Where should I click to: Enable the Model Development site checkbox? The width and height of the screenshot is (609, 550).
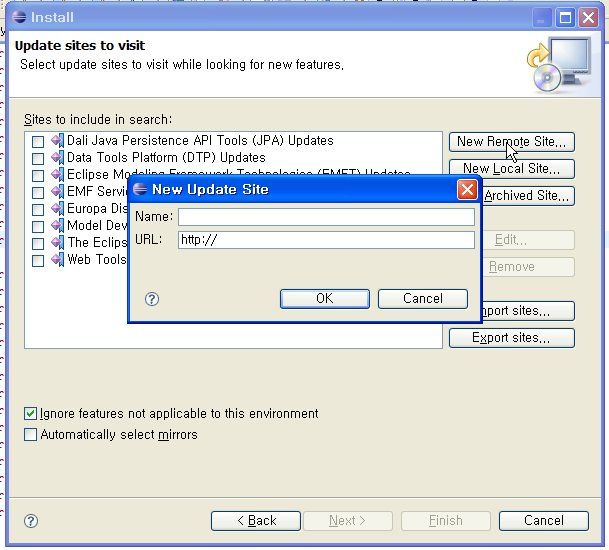click(38, 226)
